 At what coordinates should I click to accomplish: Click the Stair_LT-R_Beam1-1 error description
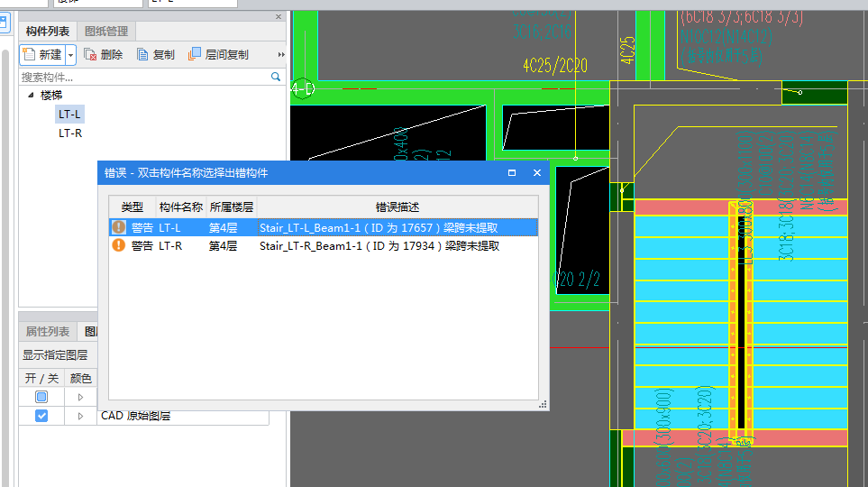click(x=379, y=246)
